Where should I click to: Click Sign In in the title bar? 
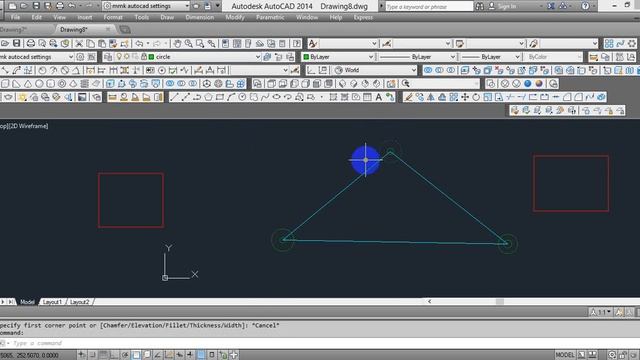507,6
